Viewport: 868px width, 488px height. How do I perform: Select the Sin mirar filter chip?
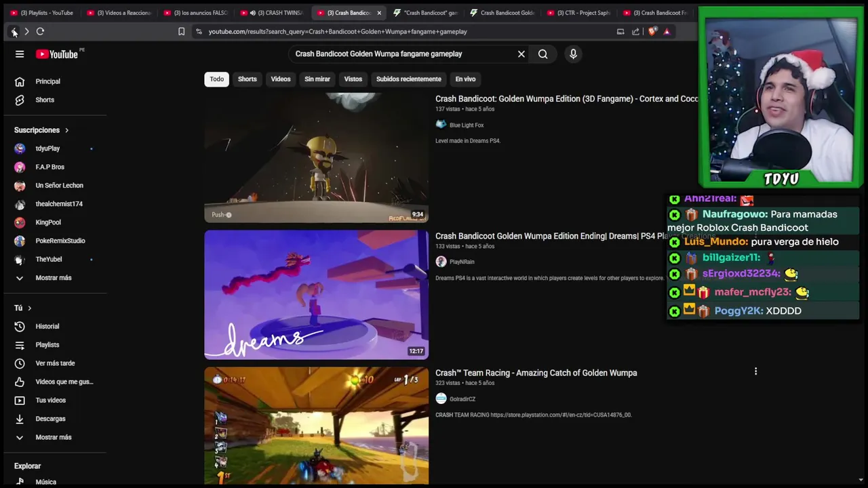coord(317,79)
